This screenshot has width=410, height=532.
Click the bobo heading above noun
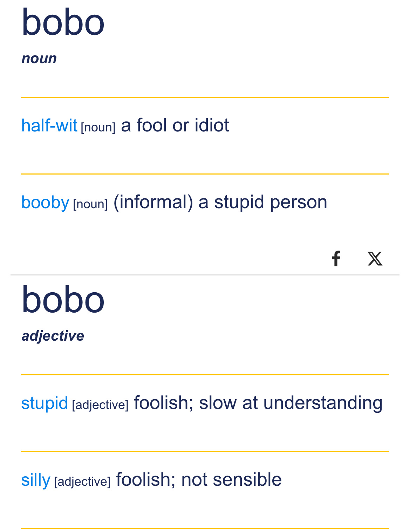click(63, 23)
